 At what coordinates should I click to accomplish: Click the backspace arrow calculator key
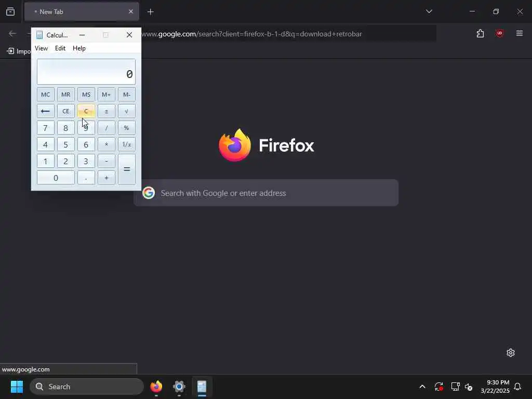[46, 111]
